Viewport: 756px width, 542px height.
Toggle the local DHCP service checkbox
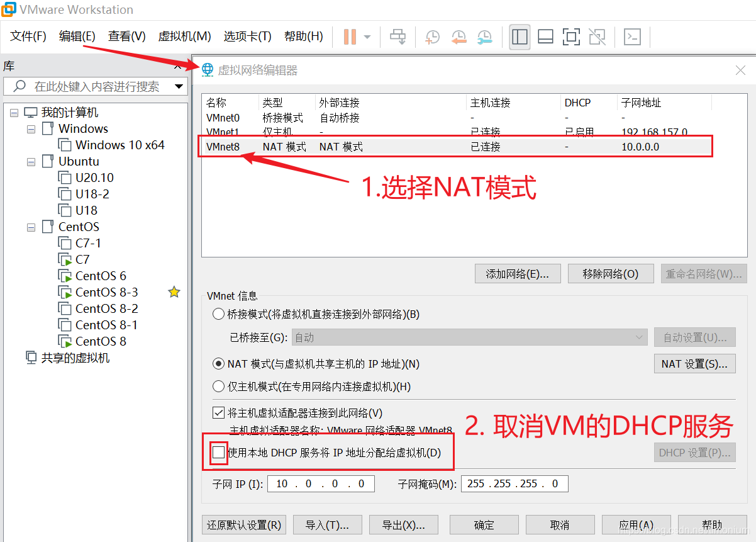[x=218, y=452]
